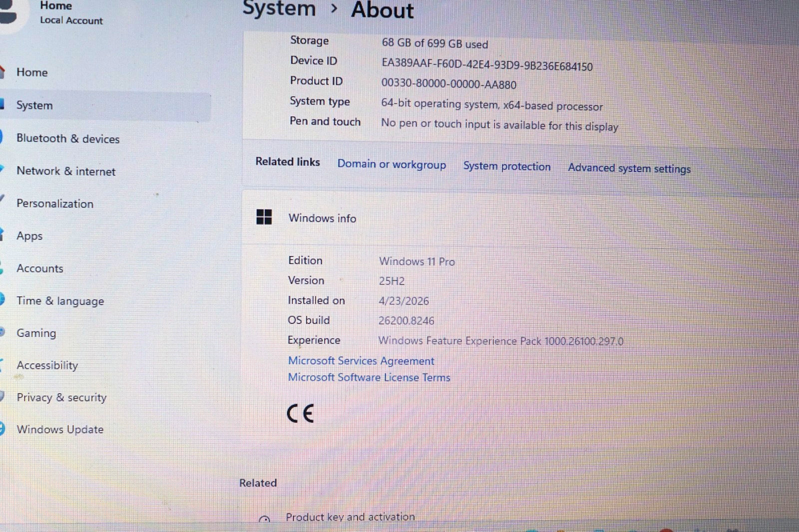Open Accounts settings
This screenshot has height=532, width=799.
point(40,268)
